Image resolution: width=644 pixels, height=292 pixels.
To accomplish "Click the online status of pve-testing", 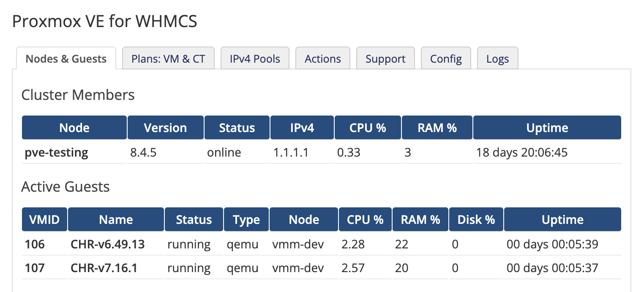I will (224, 152).
